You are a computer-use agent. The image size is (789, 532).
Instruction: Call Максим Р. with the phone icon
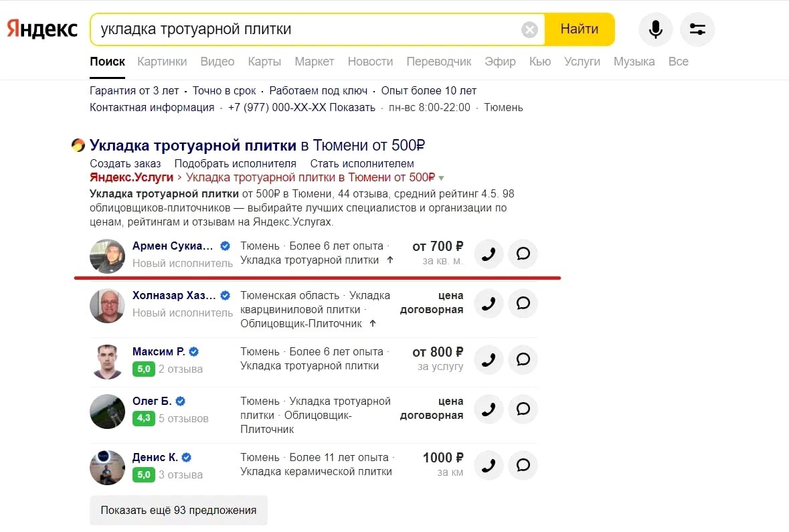click(x=489, y=359)
